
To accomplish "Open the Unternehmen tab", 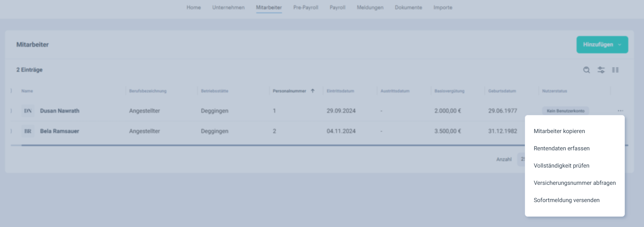I will [228, 7].
